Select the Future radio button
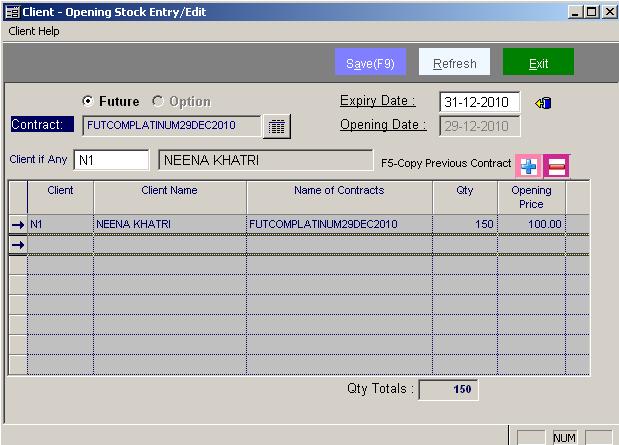Image resolution: width=619 pixels, height=445 pixels. pyautogui.click(x=88, y=102)
